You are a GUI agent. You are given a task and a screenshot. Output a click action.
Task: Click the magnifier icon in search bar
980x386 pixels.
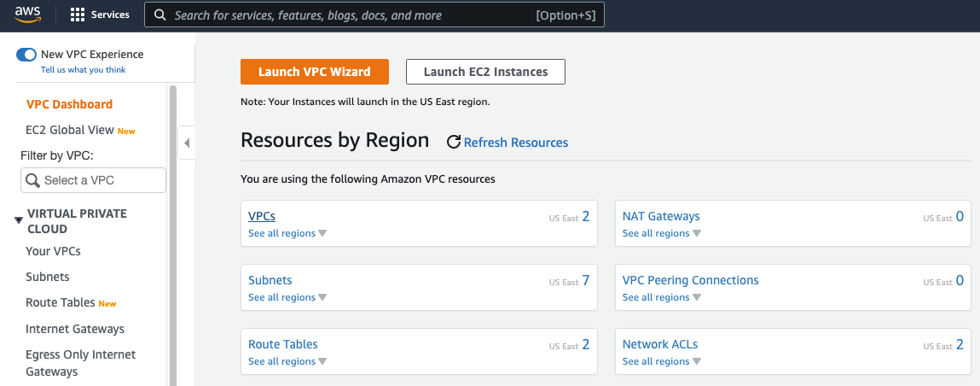160,15
